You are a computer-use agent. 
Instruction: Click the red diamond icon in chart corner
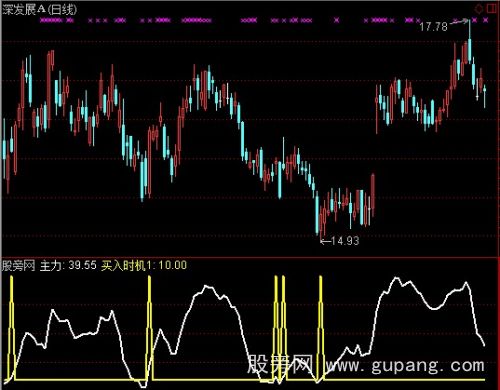tap(479, 8)
